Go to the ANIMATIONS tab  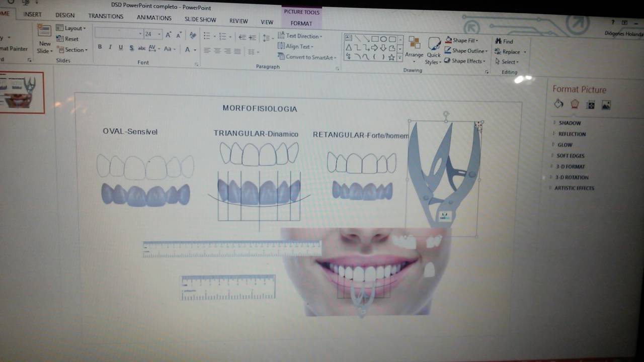(x=154, y=18)
